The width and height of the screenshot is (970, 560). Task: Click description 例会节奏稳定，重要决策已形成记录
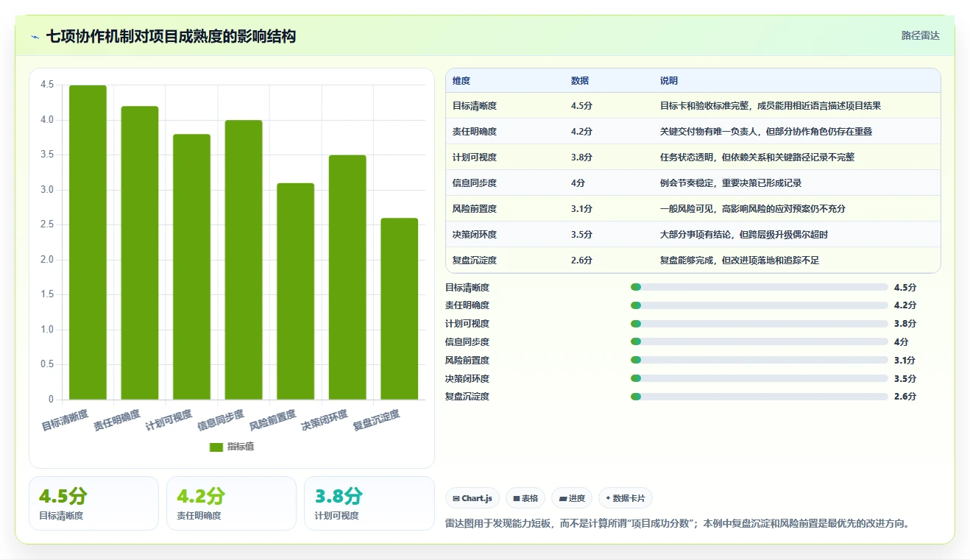731,183
